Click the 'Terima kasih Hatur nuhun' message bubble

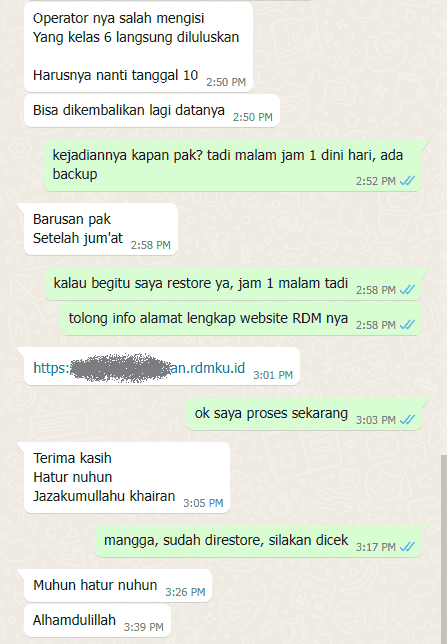click(127, 477)
